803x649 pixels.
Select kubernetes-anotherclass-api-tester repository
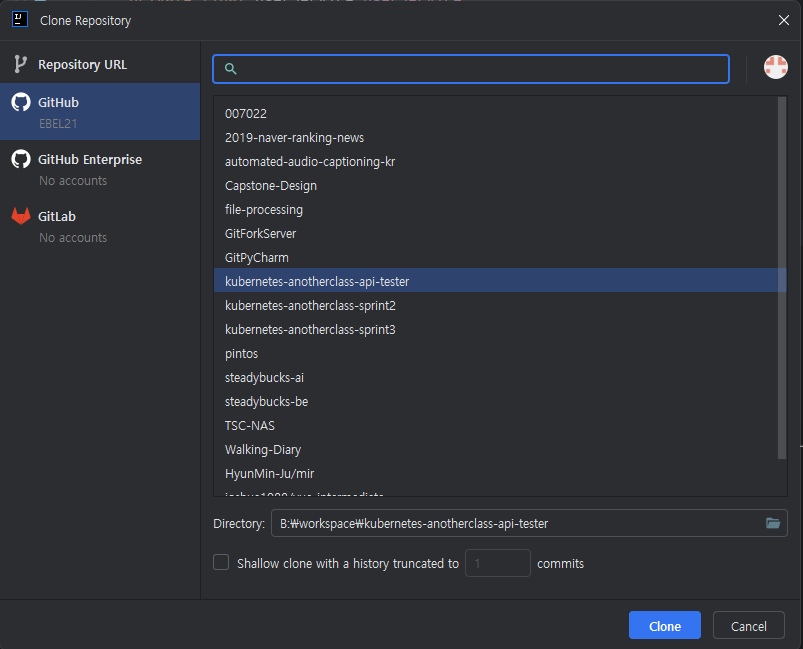tap(500, 281)
